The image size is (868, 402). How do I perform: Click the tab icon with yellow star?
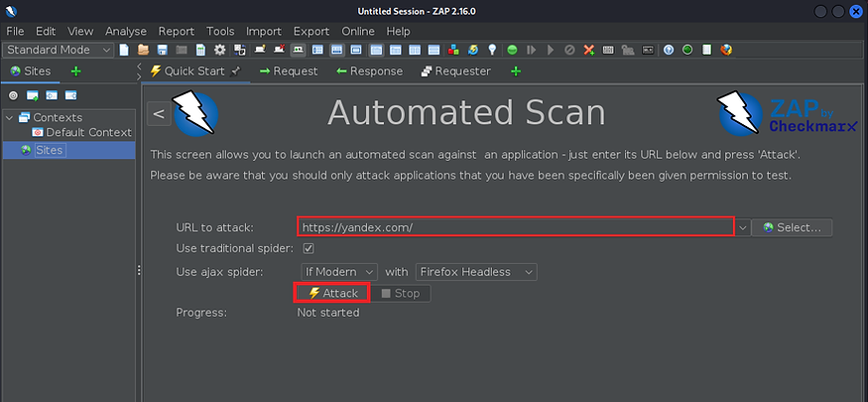[x=260, y=50]
